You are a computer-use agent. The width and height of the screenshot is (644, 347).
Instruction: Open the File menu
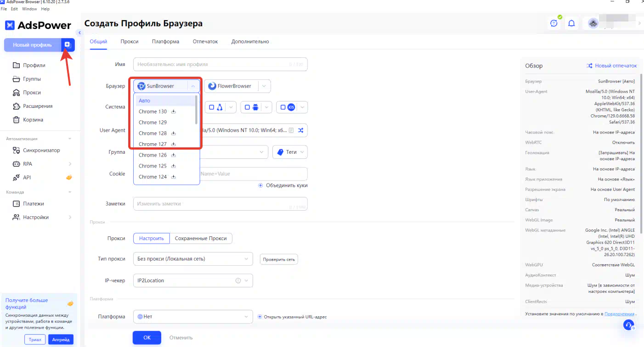[x=4, y=9]
